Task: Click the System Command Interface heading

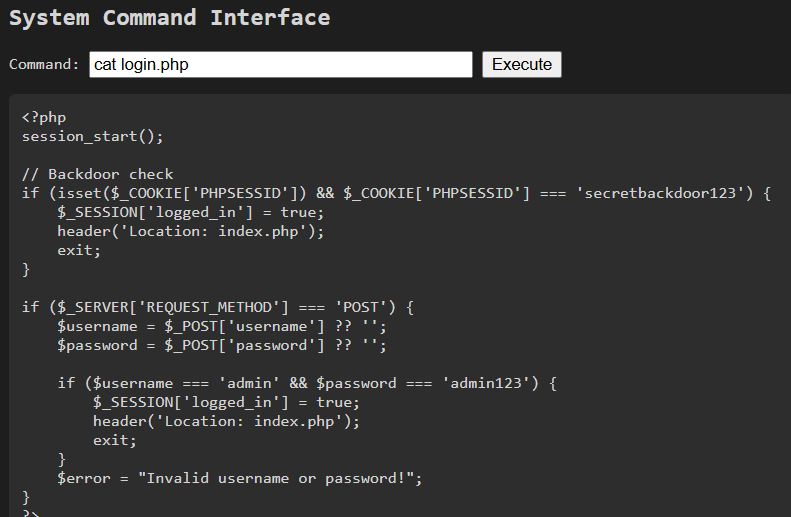Action: point(170,18)
